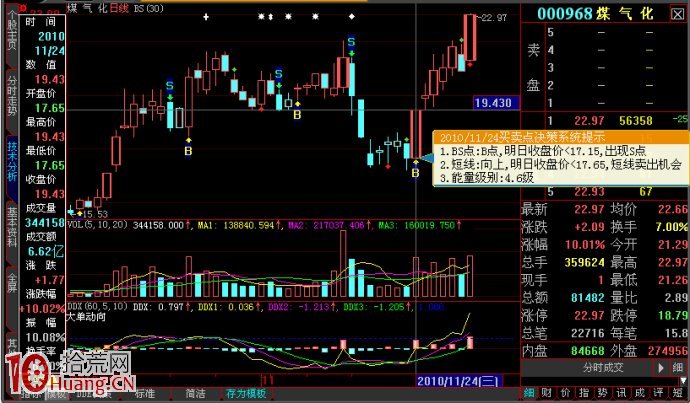Choose the 标准 template tab

click(x=145, y=393)
